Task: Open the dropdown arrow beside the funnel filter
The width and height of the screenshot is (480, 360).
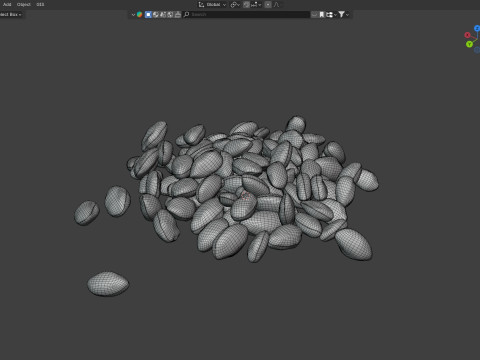Action: coord(348,15)
